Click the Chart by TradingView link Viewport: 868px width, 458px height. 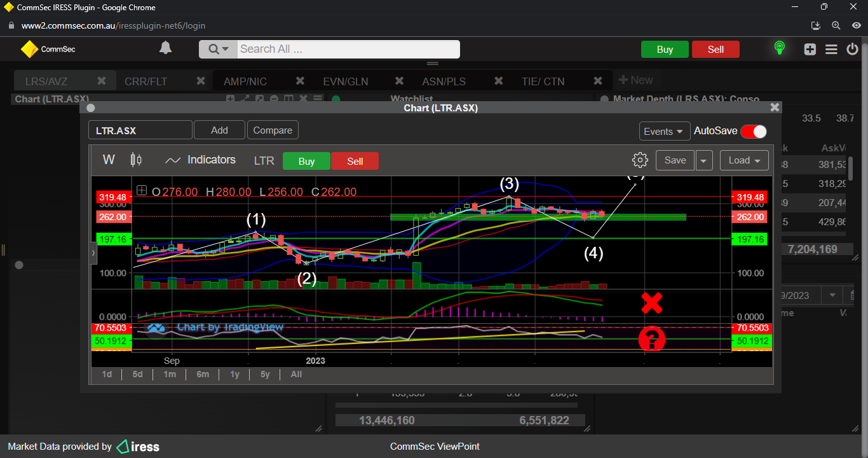(x=230, y=327)
